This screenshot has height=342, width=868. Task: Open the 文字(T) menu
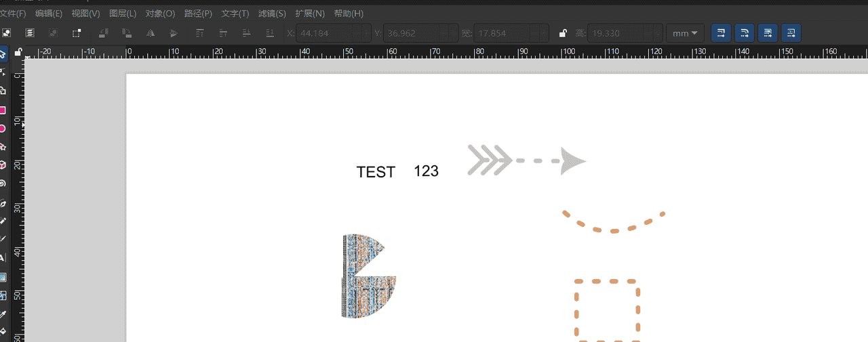(235, 14)
